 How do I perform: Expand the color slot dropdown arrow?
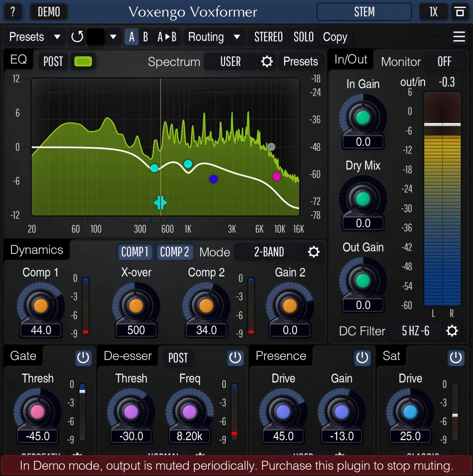coord(113,37)
